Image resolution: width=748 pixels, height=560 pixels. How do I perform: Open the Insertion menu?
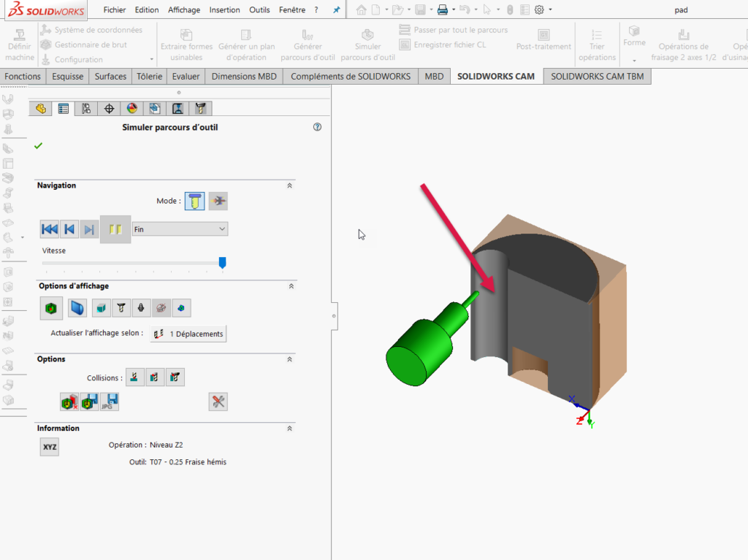tap(224, 10)
